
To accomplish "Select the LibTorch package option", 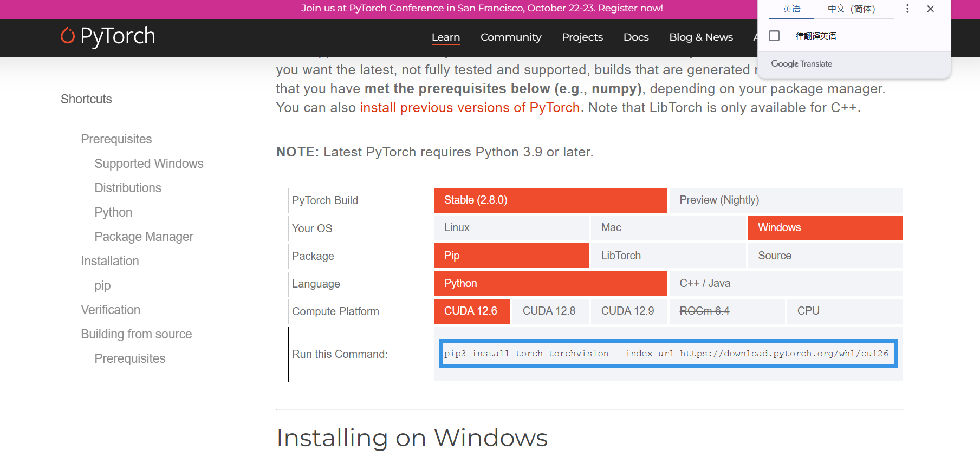I will 669,256.
